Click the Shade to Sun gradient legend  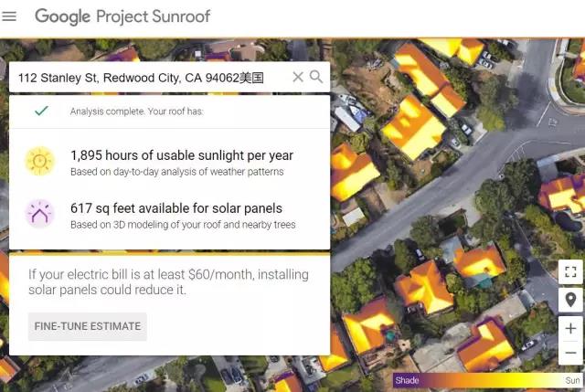pos(488,378)
